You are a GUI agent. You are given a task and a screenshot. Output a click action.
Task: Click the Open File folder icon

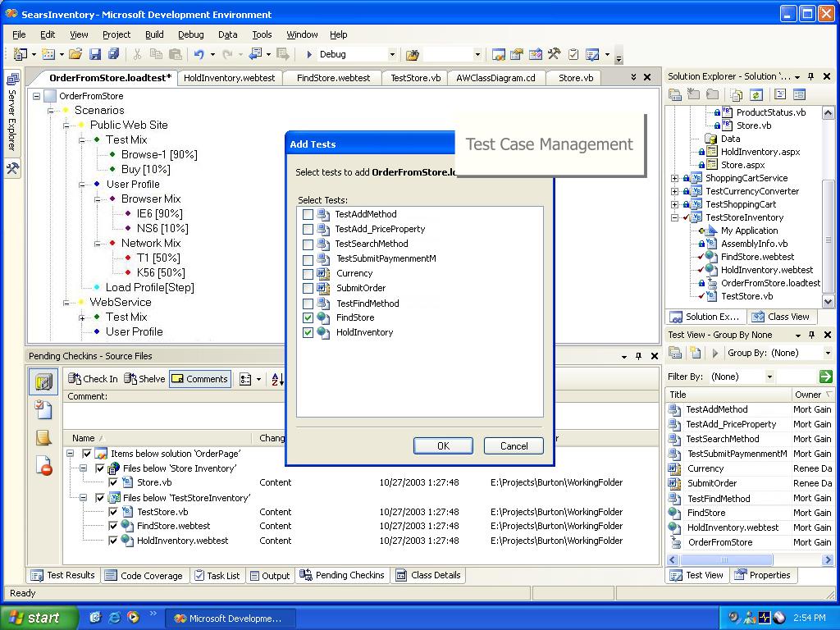click(x=75, y=54)
